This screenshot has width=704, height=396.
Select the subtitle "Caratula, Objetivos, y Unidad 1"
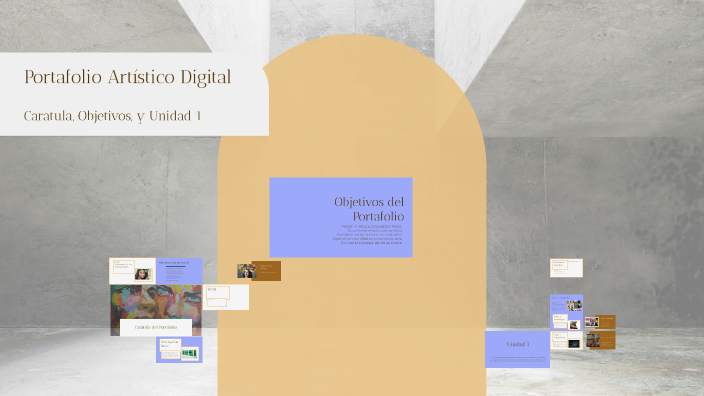click(112, 116)
